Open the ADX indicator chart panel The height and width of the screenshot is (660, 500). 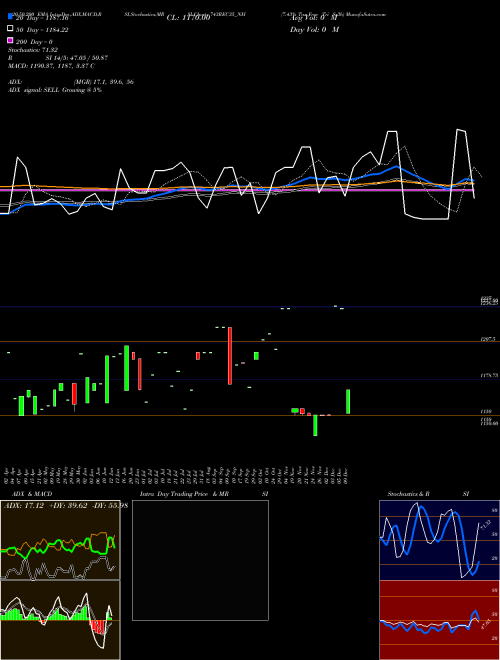(x=60, y=540)
